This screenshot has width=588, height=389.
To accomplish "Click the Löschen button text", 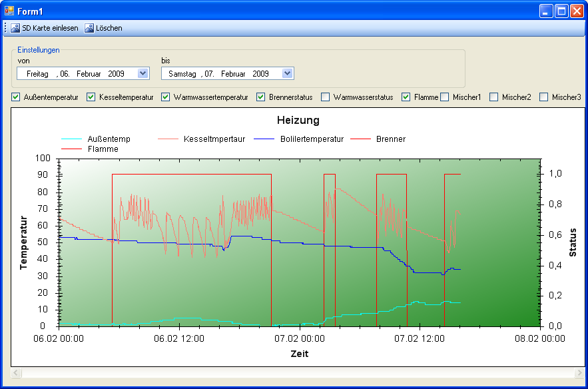I will point(109,28).
